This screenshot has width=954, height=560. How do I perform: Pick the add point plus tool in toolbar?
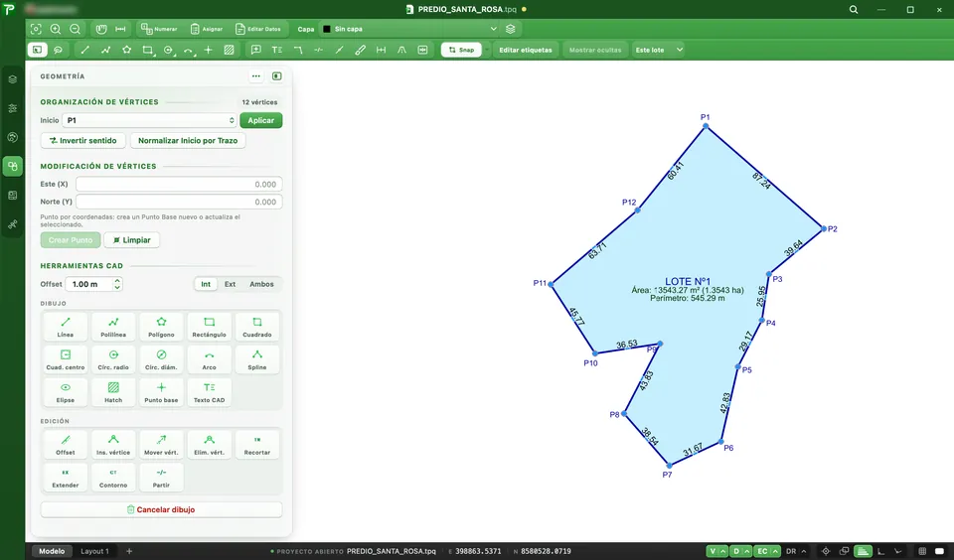(x=208, y=50)
